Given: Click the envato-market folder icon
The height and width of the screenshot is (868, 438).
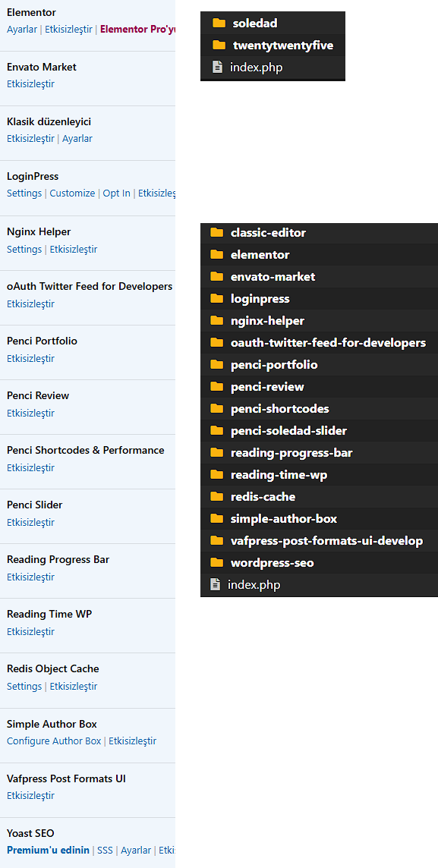Looking at the screenshot, I should [x=216, y=276].
